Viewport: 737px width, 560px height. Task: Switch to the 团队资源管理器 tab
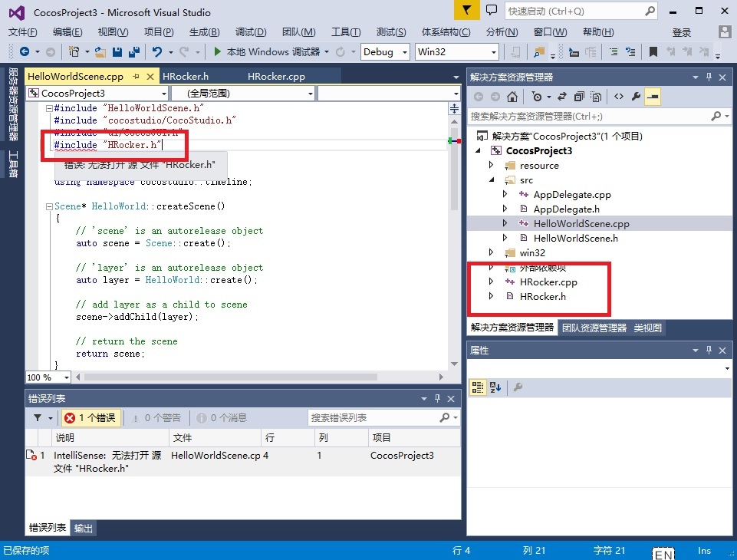tap(594, 328)
